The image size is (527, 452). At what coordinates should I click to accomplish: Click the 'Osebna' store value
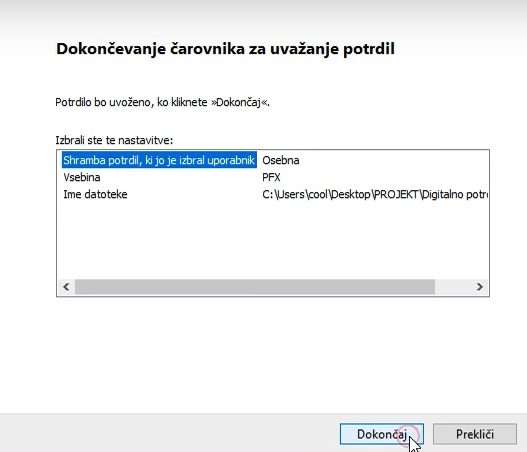pos(281,160)
